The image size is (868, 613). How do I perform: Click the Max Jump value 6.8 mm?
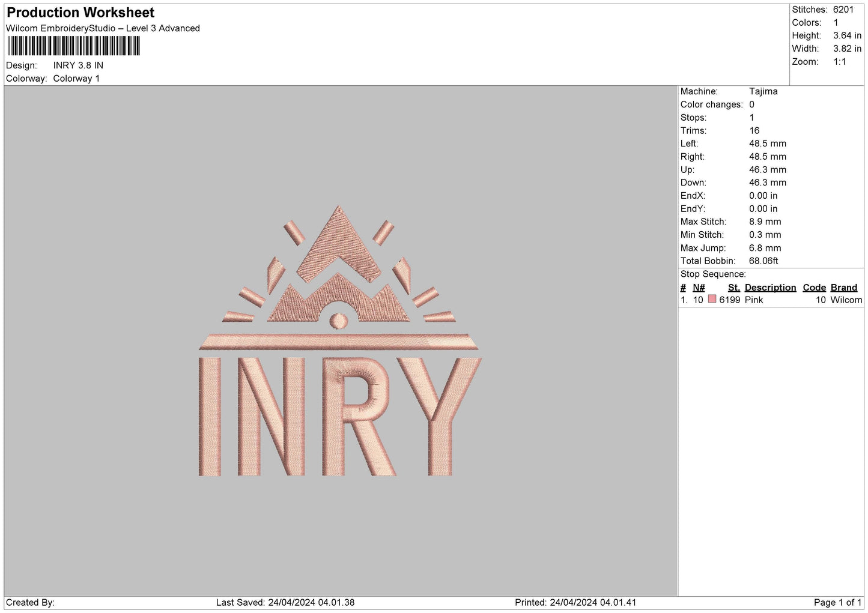765,248
